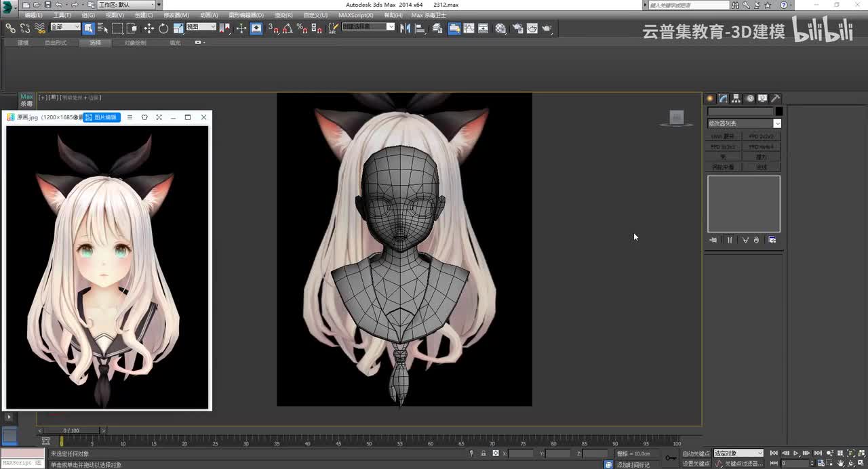Open the Material Editor

500,28
